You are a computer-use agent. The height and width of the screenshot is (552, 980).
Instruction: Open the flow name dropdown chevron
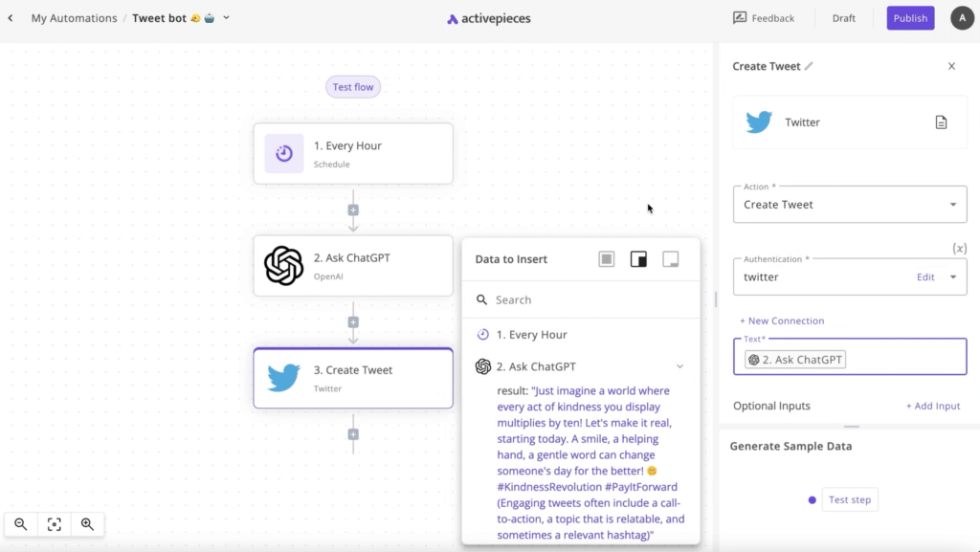(x=227, y=18)
